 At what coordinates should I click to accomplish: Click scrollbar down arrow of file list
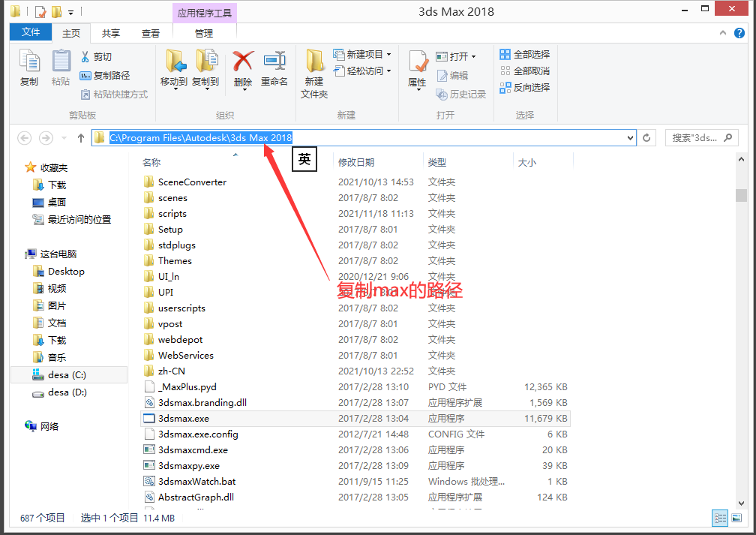[x=741, y=503]
